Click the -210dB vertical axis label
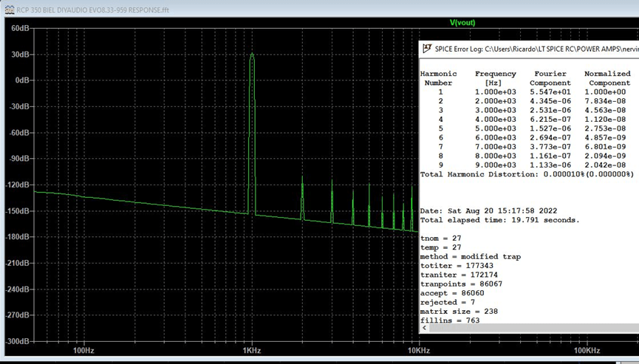Viewport: 639px width, 364px height. click(18, 263)
